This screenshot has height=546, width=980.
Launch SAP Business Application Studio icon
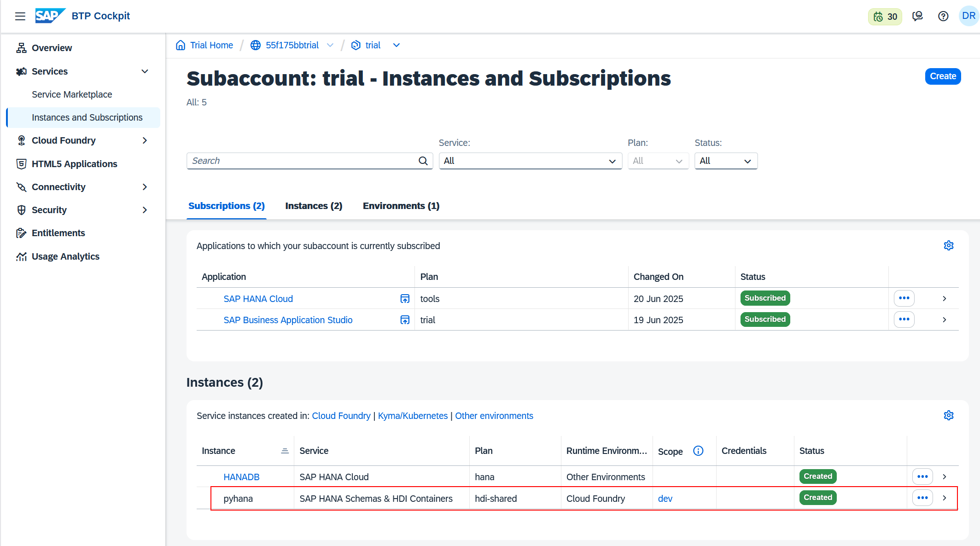click(x=405, y=320)
